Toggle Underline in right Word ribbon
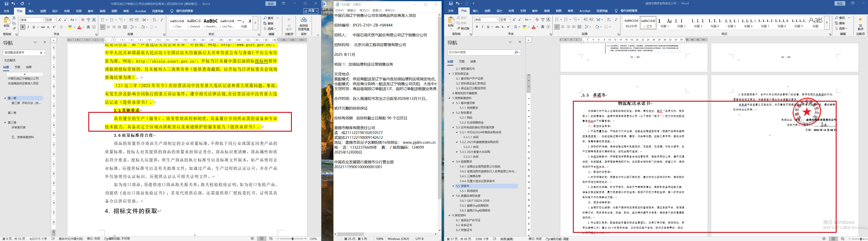Viewport: 868px width, 241px height. [488, 27]
